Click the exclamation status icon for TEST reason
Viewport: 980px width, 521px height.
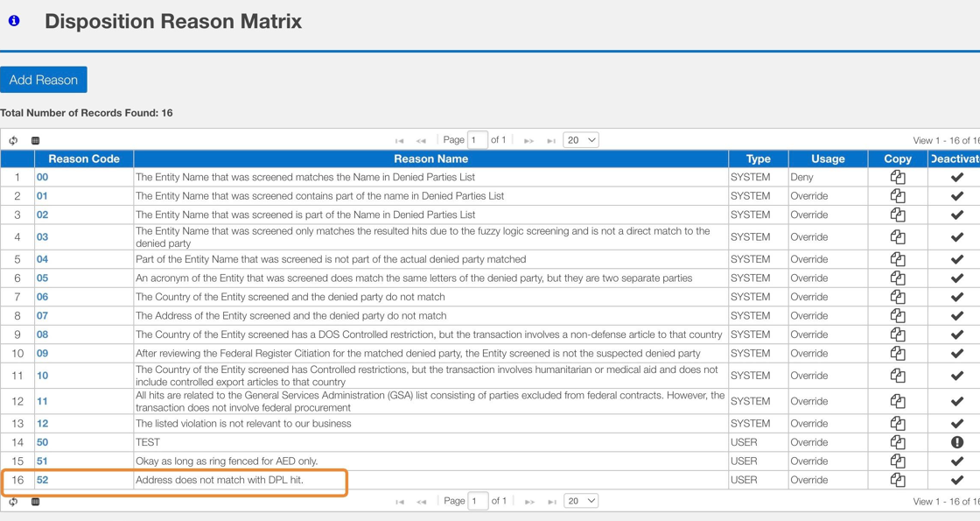[x=957, y=442]
